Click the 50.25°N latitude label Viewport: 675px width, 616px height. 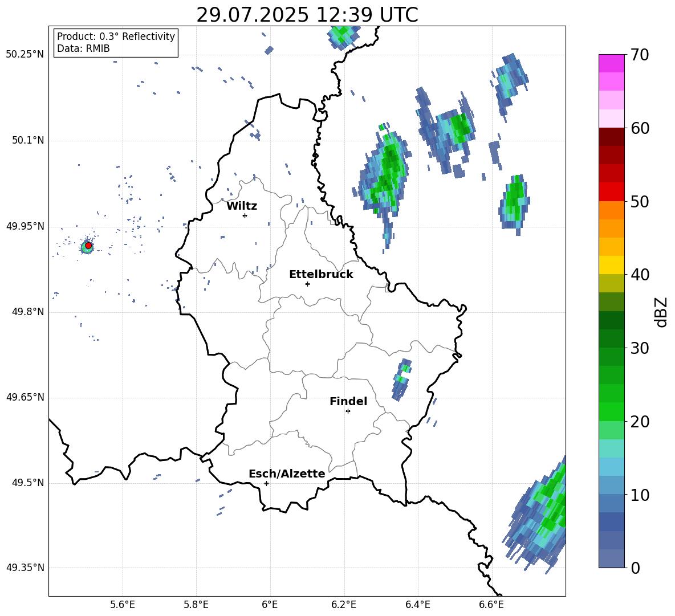[x=25, y=55]
